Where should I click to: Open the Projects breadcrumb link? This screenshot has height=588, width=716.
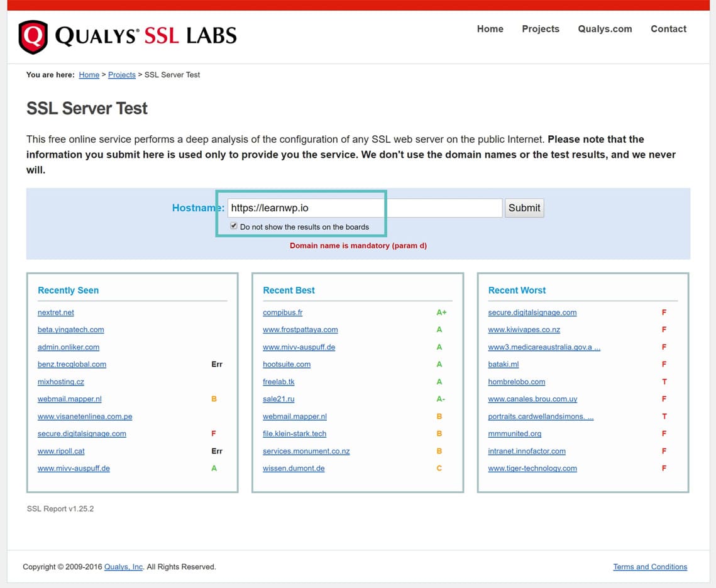[x=121, y=74]
